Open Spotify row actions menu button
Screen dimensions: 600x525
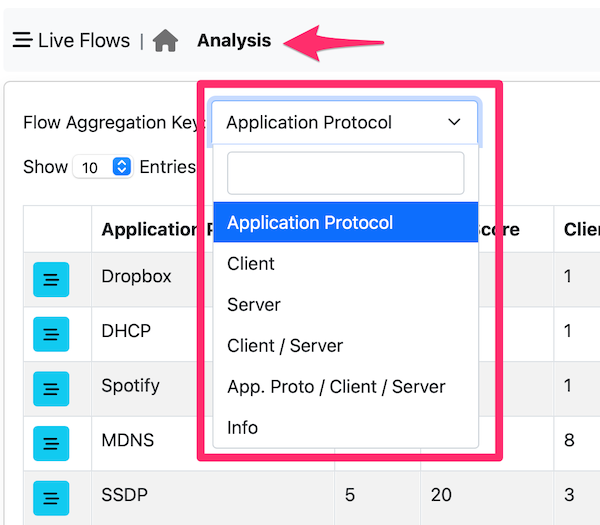[x=51, y=389]
